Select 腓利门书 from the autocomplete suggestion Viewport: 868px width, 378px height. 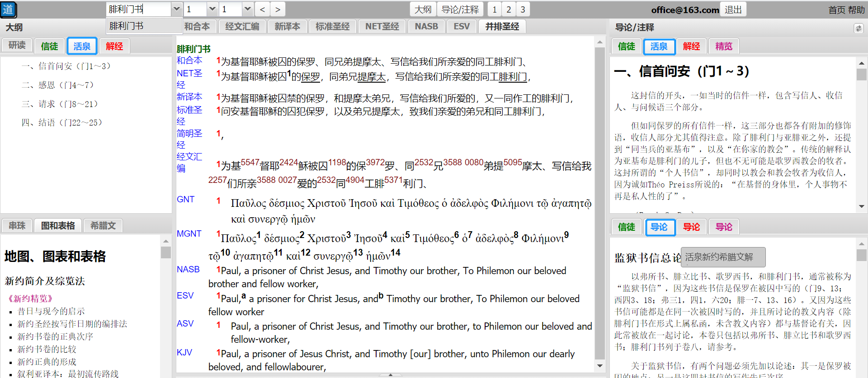pos(127,26)
